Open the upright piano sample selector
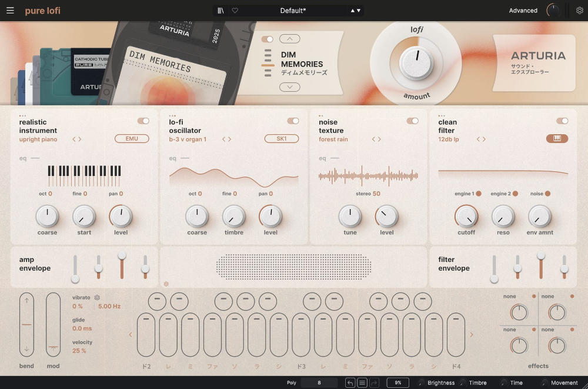Viewport: 588px width, 389px height. [x=38, y=139]
